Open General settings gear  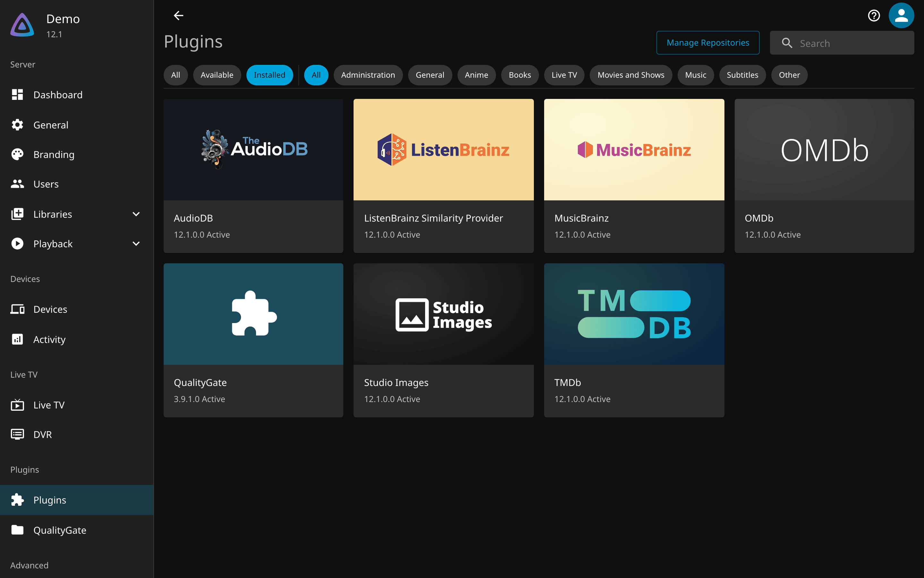(x=77, y=125)
